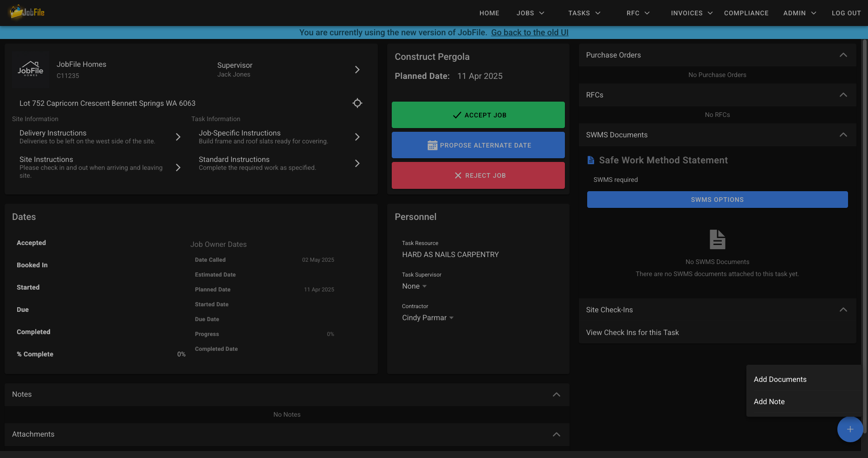Click the '% Complete' row value 0%
The width and height of the screenshot is (868, 458).
(181, 354)
